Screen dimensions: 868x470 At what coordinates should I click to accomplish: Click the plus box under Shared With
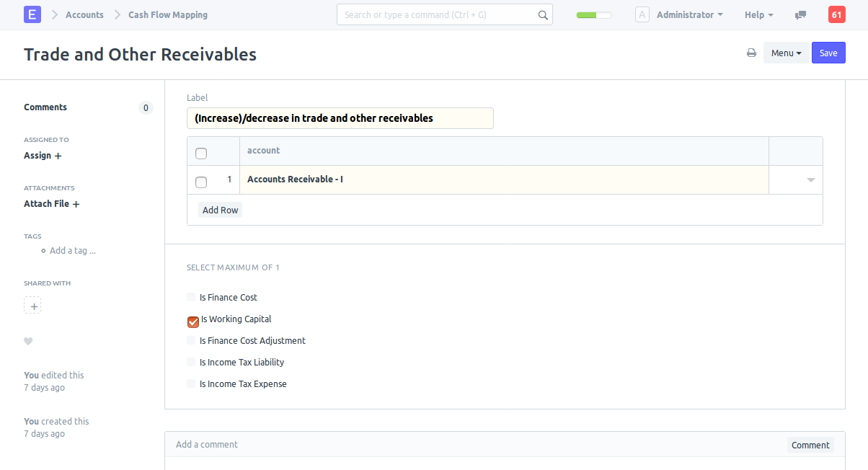tap(32, 306)
